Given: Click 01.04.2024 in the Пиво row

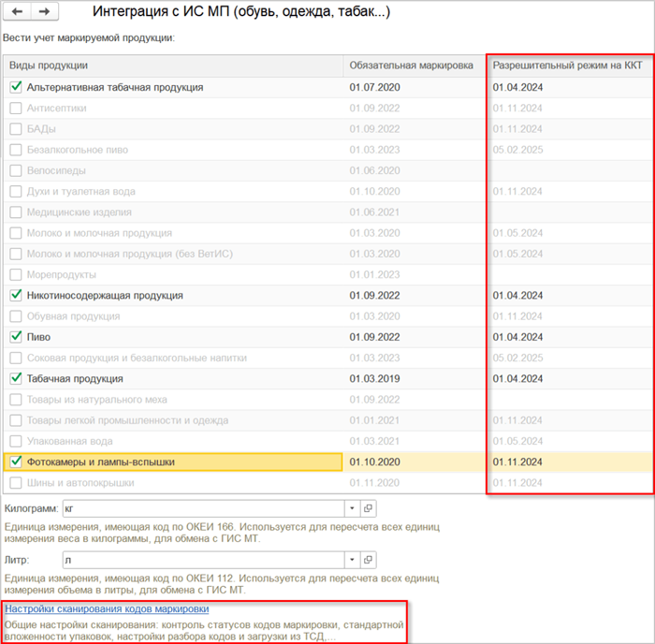Looking at the screenshot, I should pyautogui.click(x=517, y=337).
